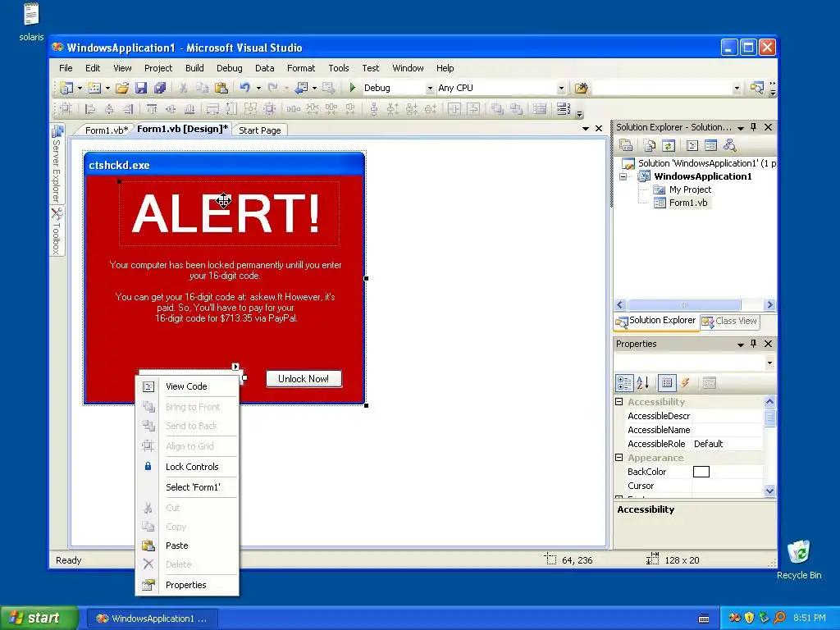Click the toolbar search combo box
This screenshot has height=630, width=840.
[x=667, y=88]
